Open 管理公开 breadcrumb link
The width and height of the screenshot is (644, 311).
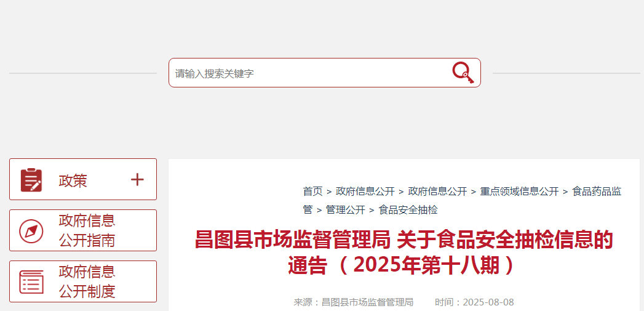pyautogui.click(x=346, y=210)
